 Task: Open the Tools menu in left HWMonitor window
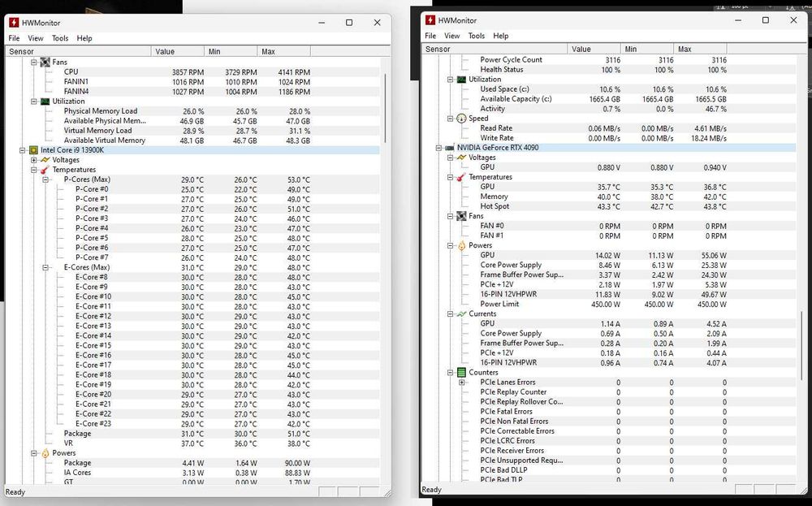(60, 38)
